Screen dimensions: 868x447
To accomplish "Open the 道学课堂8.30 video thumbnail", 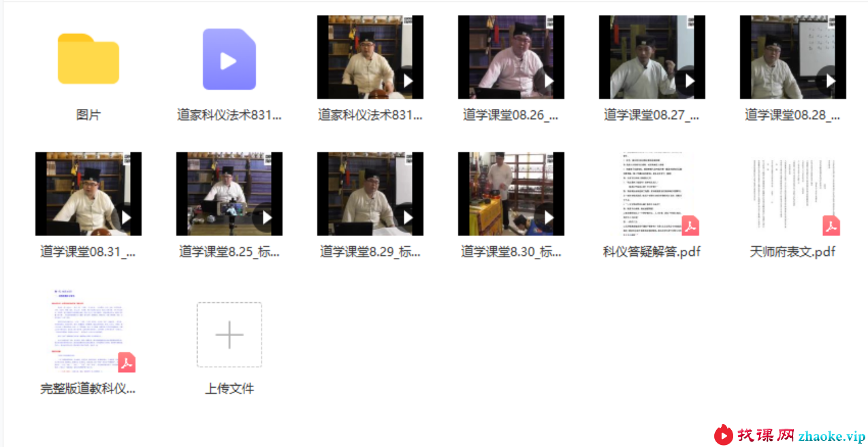I will (x=511, y=194).
